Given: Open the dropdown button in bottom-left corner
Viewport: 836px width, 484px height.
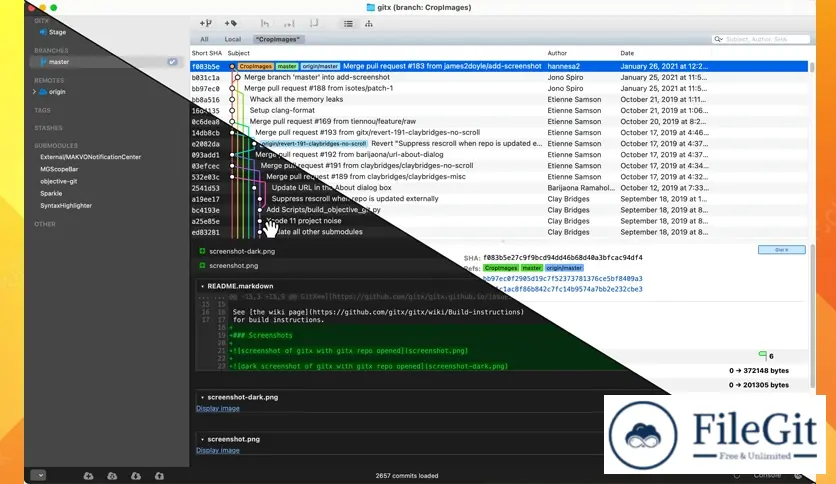Looking at the screenshot, I should pyautogui.click(x=38, y=475).
